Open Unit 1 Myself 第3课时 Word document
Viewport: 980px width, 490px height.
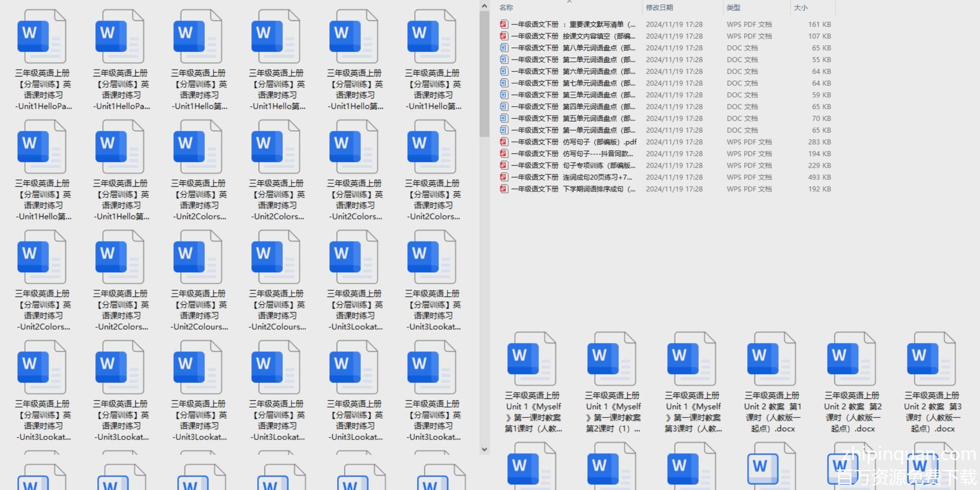pos(691,359)
